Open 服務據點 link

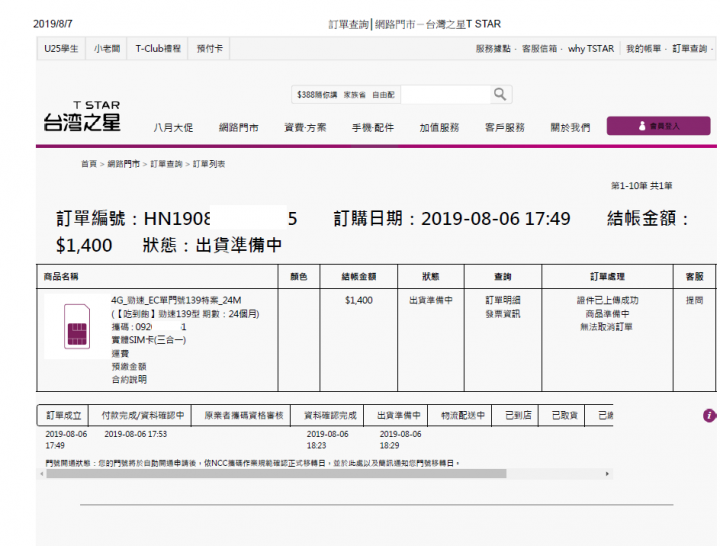pos(493,49)
